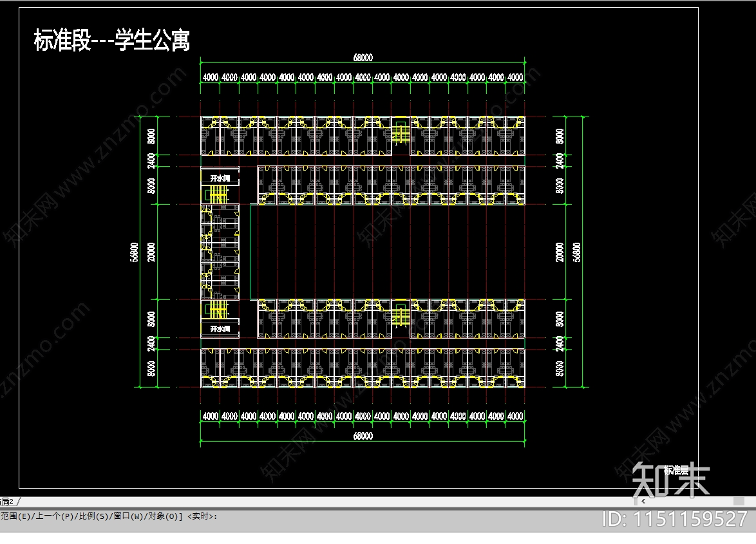Select the lower 开水间 room label
The height and width of the screenshot is (544, 756).
pos(220,329)
